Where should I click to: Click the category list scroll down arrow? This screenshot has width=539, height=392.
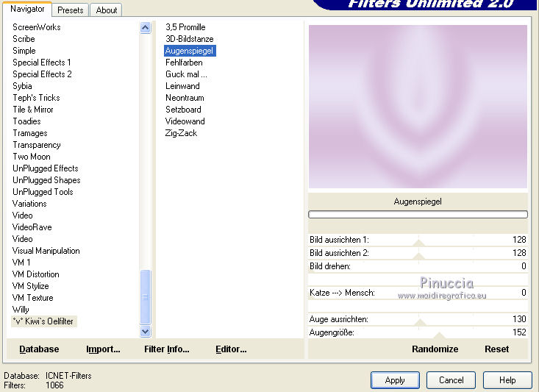(x=146, y=332)
